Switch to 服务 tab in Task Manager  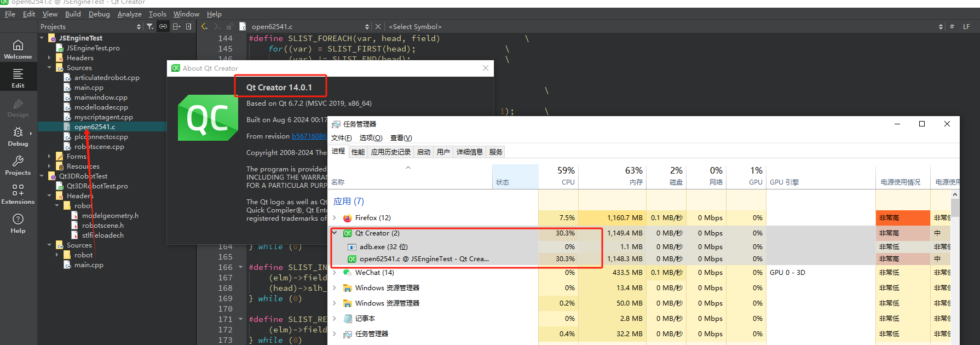tap(496, 152)
